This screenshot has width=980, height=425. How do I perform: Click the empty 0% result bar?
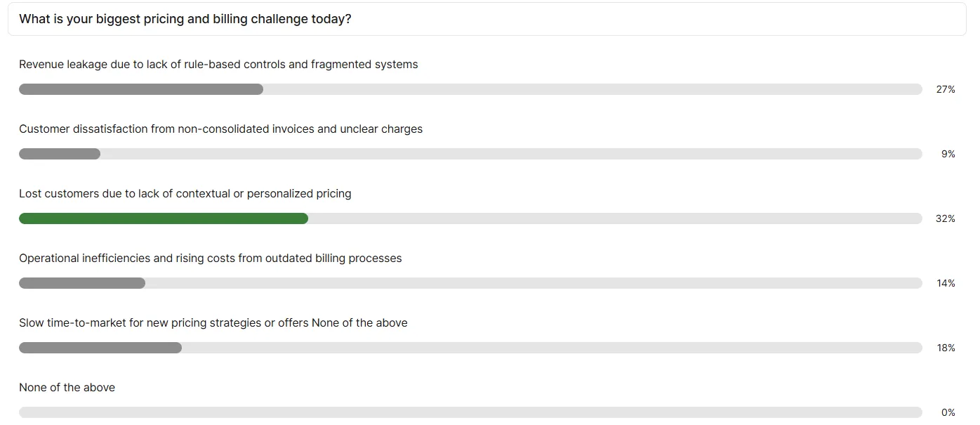click(470, 412)
